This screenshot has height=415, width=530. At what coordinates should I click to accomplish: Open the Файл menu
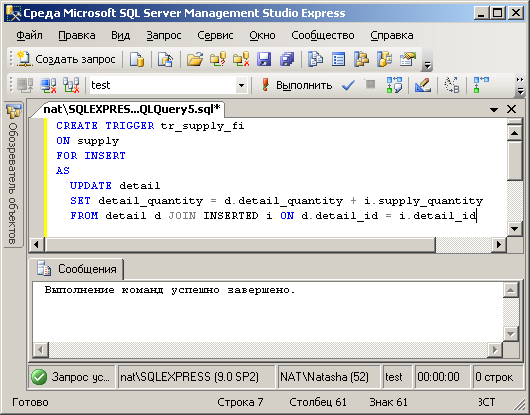[x=29, y=35]
